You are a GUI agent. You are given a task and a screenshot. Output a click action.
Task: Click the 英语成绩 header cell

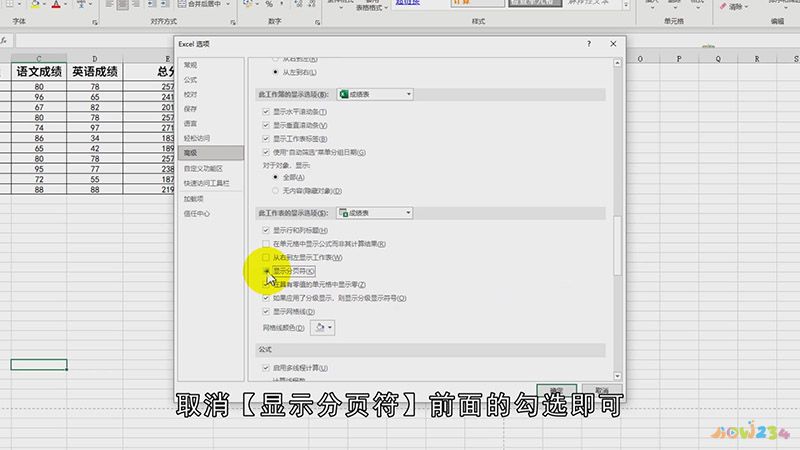coord(94,71)
